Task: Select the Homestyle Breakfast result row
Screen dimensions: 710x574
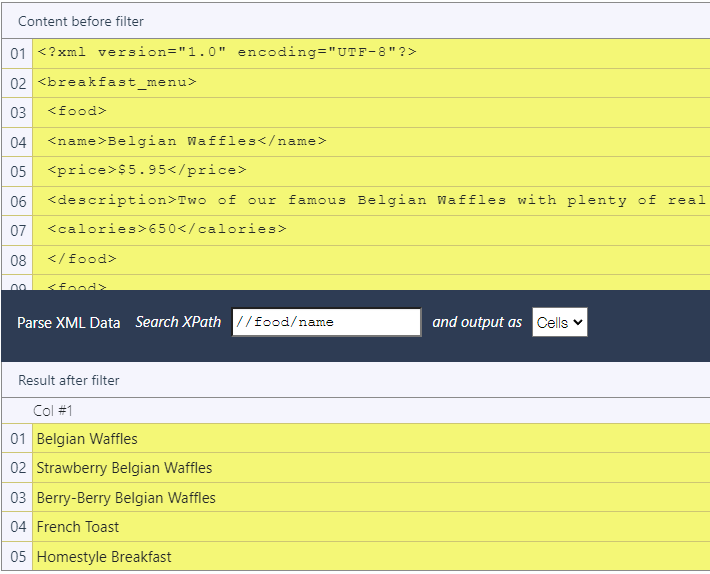Action: pos(104,557)
